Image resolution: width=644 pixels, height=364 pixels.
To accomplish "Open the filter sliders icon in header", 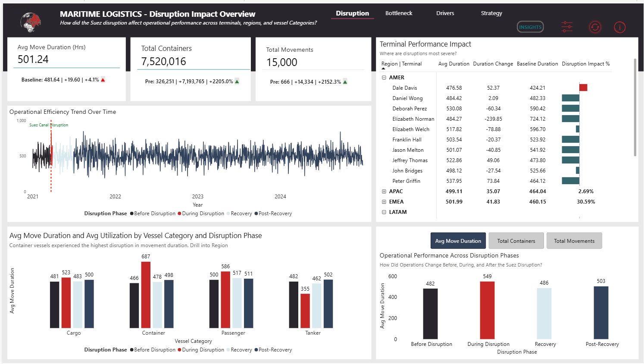I will (567, 27).
